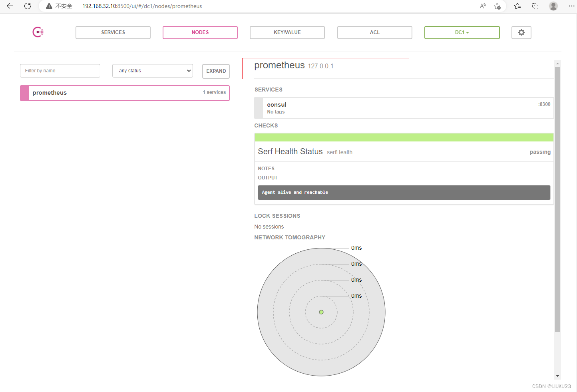Focus the Filter by name field
Viewport: 577px width, 392px height.
(x=60, y=71)
